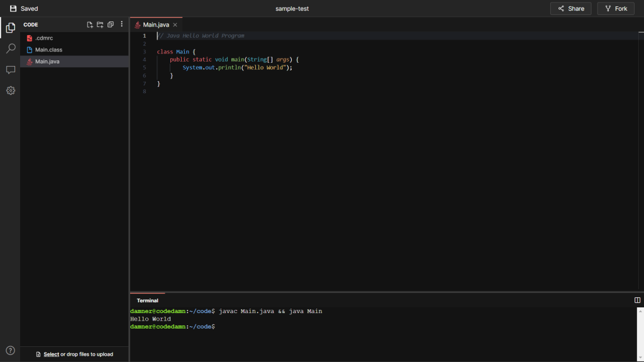644x362 pixels.
Task: Click the terminal vertical scrollbar
Action: coord(640,334)
